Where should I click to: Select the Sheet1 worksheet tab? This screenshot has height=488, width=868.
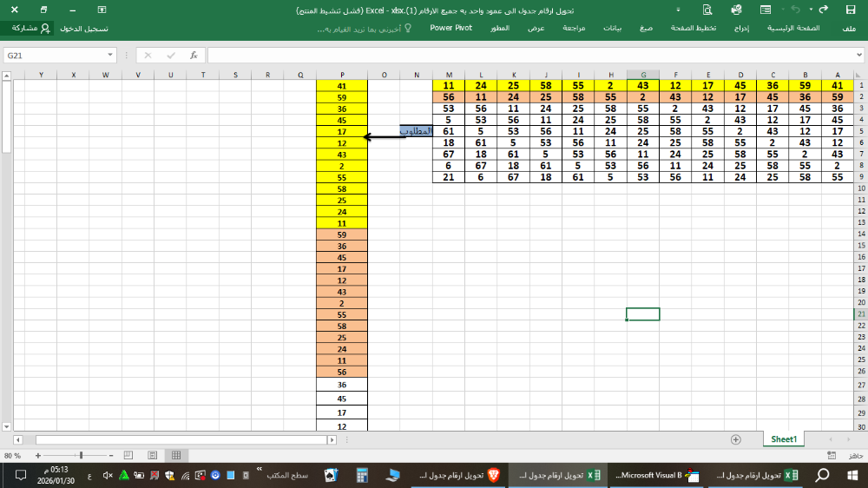tap(783, 439)
